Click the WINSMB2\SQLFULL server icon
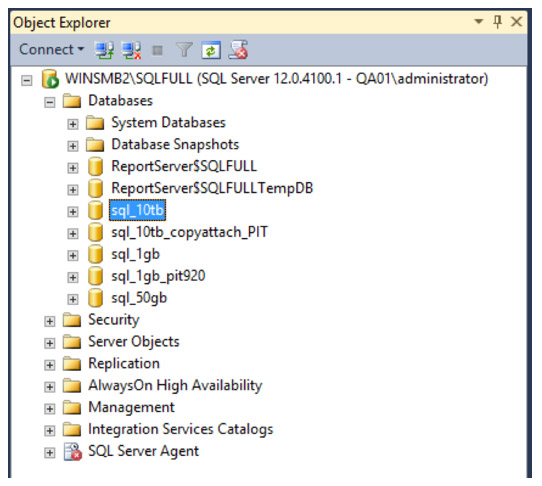Viewport: 542px width, 486px height. (50, 79)
